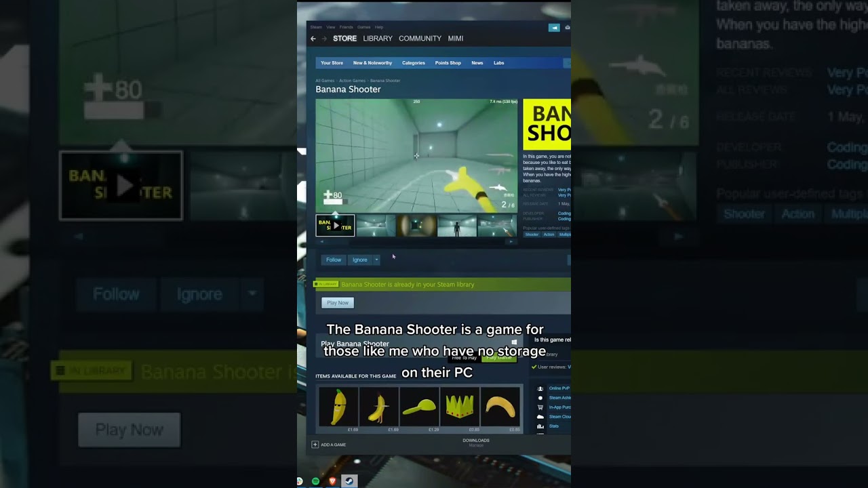Image resolution: width=868 pixels, height=488 pixels.
Task: Switch to the COMMUNITY tab
Action: click(420, 39)
